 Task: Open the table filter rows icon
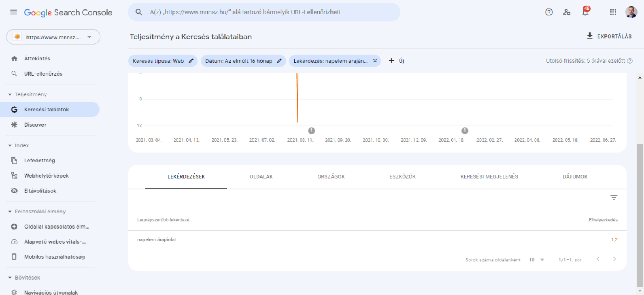pos(614,198)
